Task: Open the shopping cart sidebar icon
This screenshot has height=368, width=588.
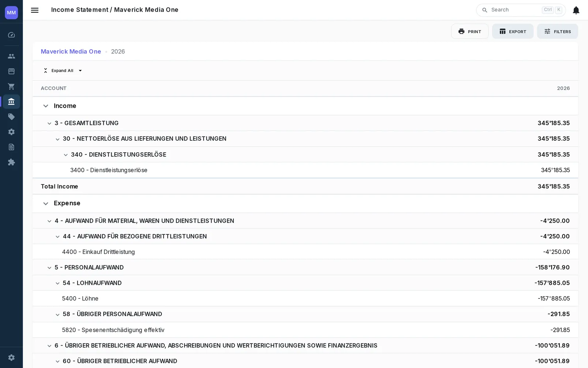Action: click(11, 86)
